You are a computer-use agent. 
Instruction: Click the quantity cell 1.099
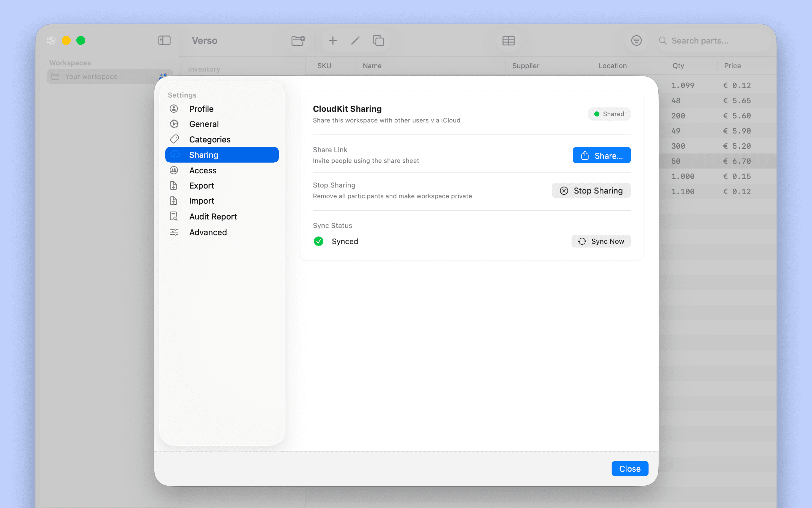click(x=683, y=86)
